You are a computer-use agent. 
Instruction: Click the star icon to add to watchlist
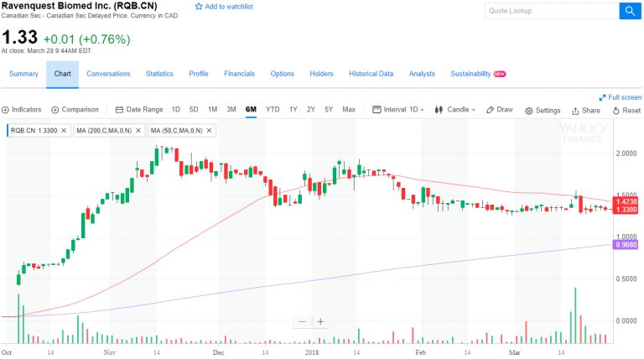pos(199,7)
